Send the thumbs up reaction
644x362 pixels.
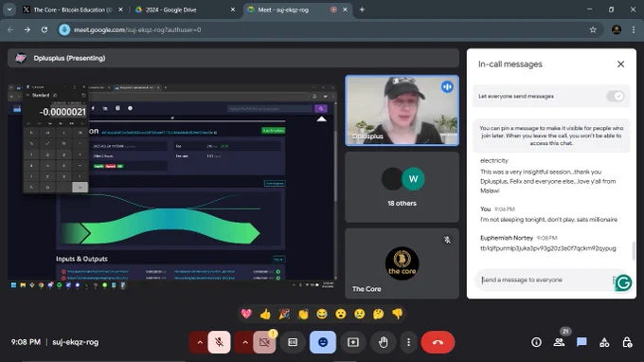pyautogui.click(x=265, y=314)
